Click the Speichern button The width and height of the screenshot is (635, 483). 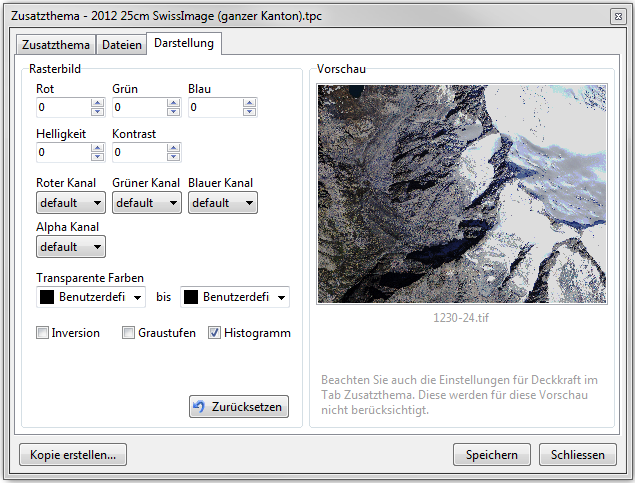(492, 455)
